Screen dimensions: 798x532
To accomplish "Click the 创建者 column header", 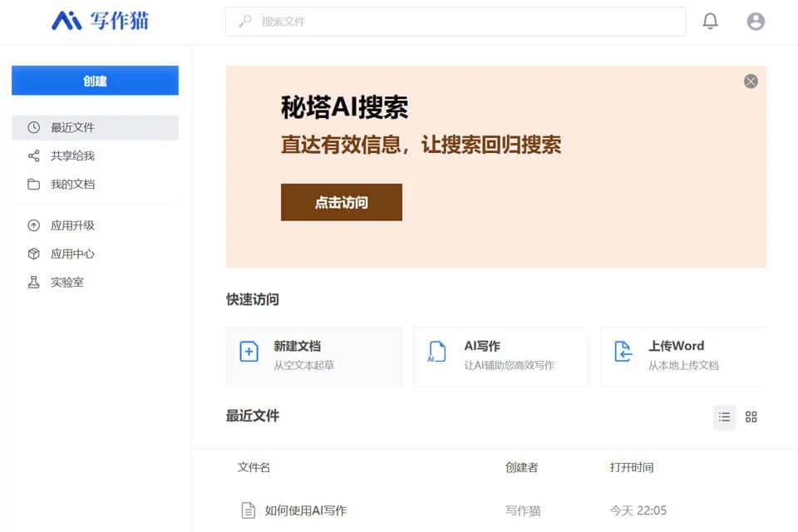I will (522, 467).
